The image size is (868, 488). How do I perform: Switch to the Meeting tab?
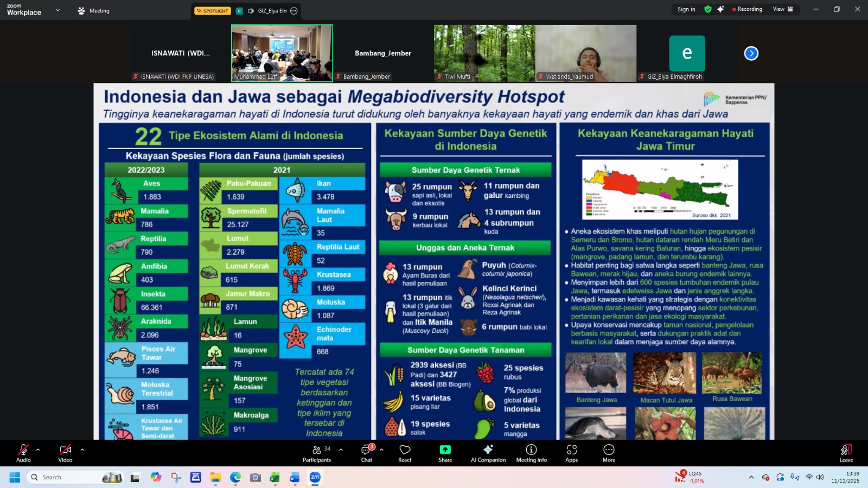coord(94,11)
